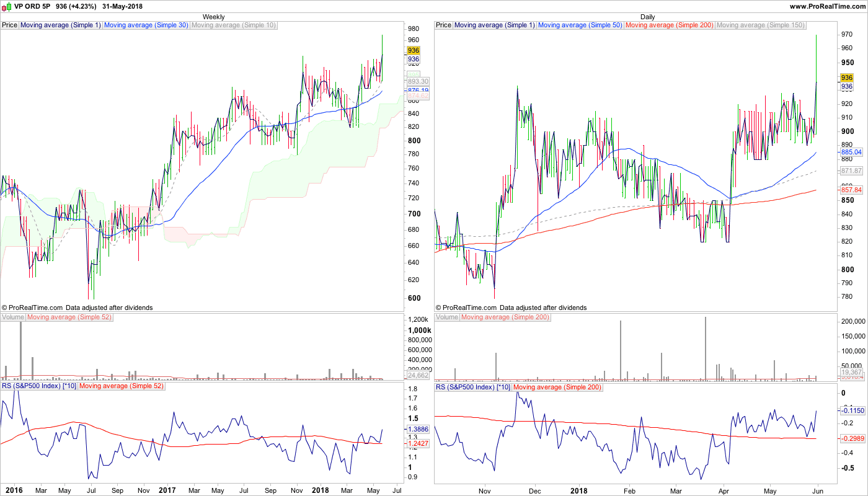Click the -0.2989 RS average value tag

[851, 438]
